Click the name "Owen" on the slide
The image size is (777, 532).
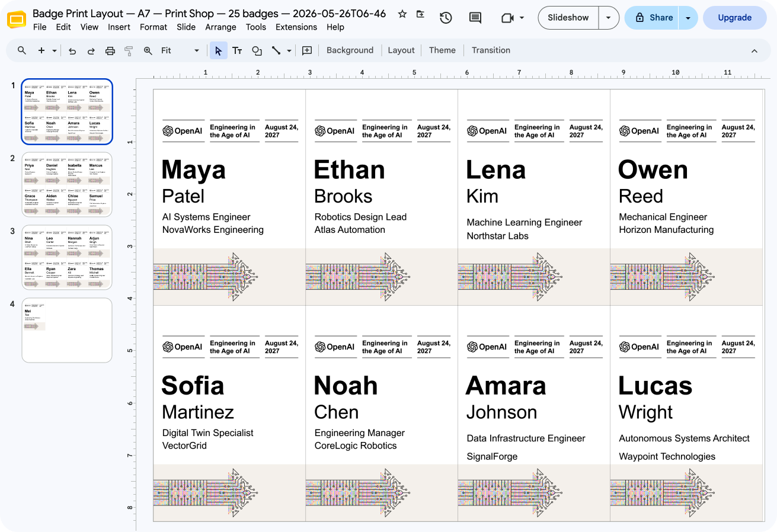pyautogui.click(x=653, y=170)
